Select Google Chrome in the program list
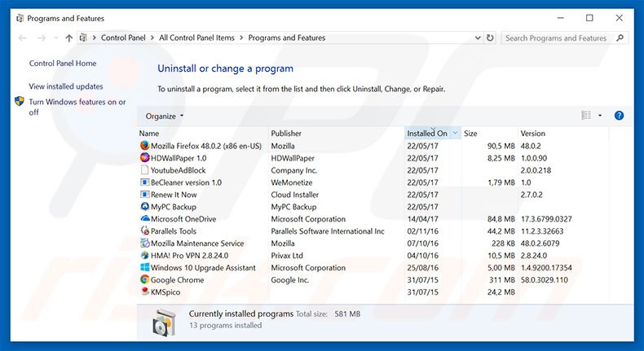Image resolution: width=644 pixels, height=351 pixels. pyautogui.click(x=177, y=279)
